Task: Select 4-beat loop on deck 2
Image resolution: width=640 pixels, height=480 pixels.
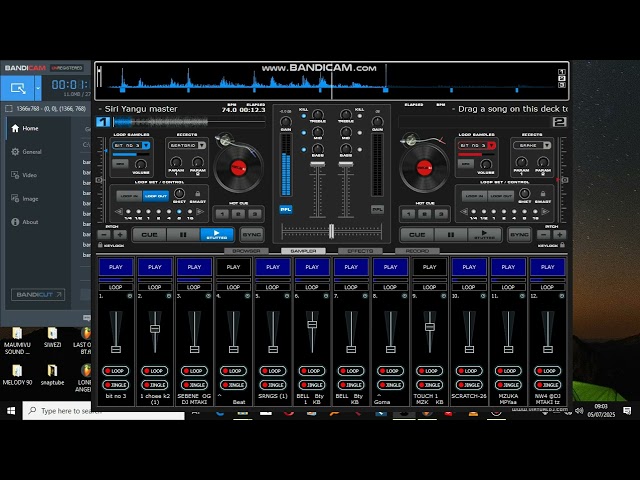Action: click(515, 211)
